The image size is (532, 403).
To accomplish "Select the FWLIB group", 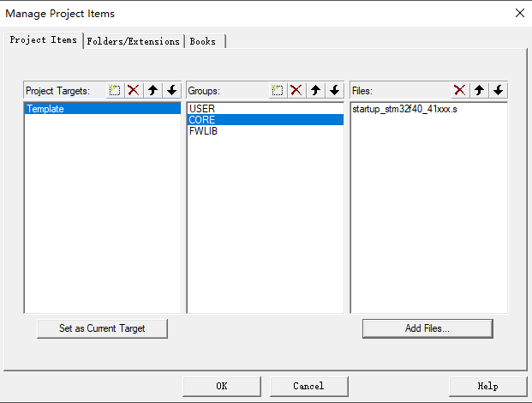I will coord(266,131).
